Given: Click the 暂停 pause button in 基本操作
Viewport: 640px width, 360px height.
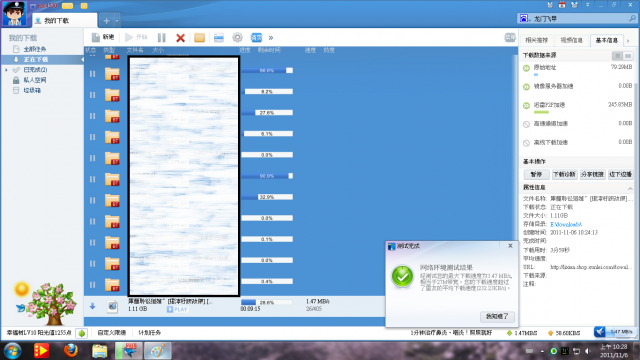Looking at the screenshot, I should point(536,174).
